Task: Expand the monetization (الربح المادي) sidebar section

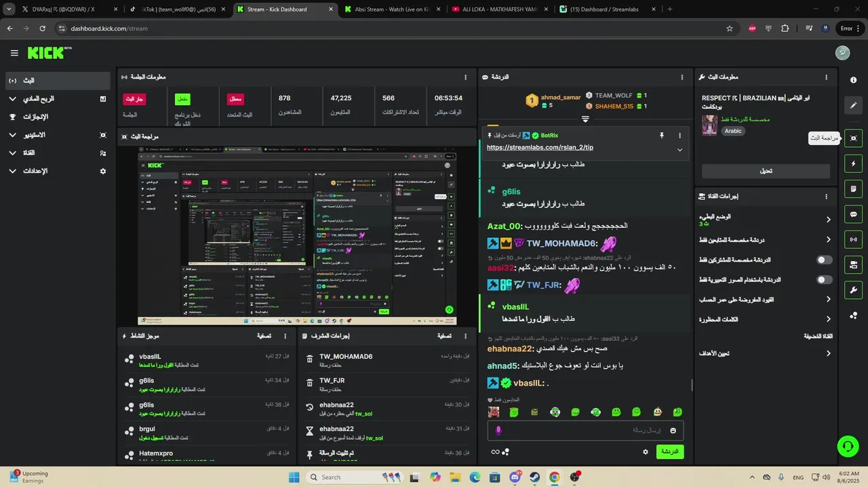Action: (58, 99)
